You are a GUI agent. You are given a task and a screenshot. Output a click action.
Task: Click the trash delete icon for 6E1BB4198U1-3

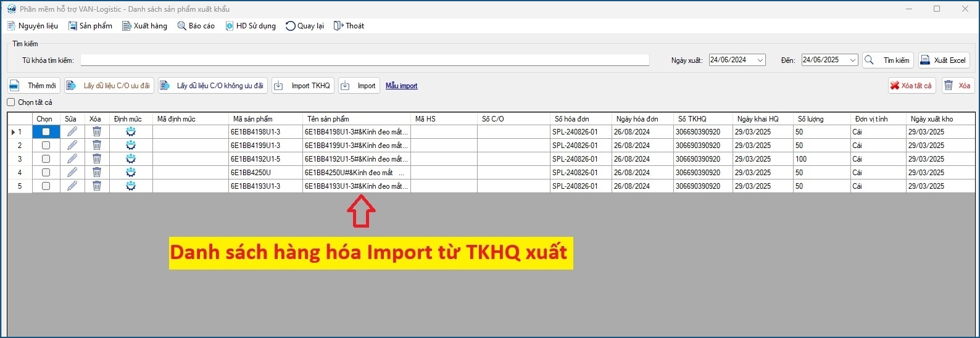[97, 131]
